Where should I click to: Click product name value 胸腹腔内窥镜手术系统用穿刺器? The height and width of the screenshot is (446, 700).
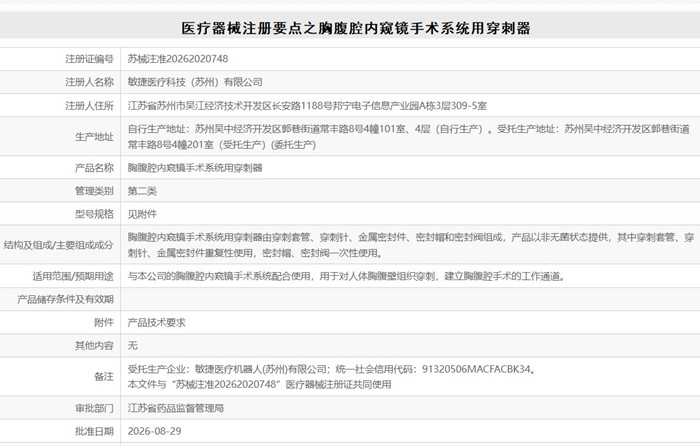tap(195, 168)
